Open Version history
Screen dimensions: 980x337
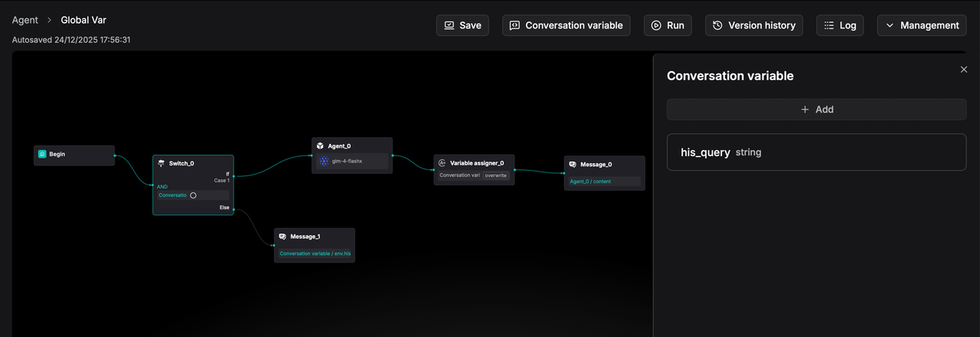click(753, 25)
